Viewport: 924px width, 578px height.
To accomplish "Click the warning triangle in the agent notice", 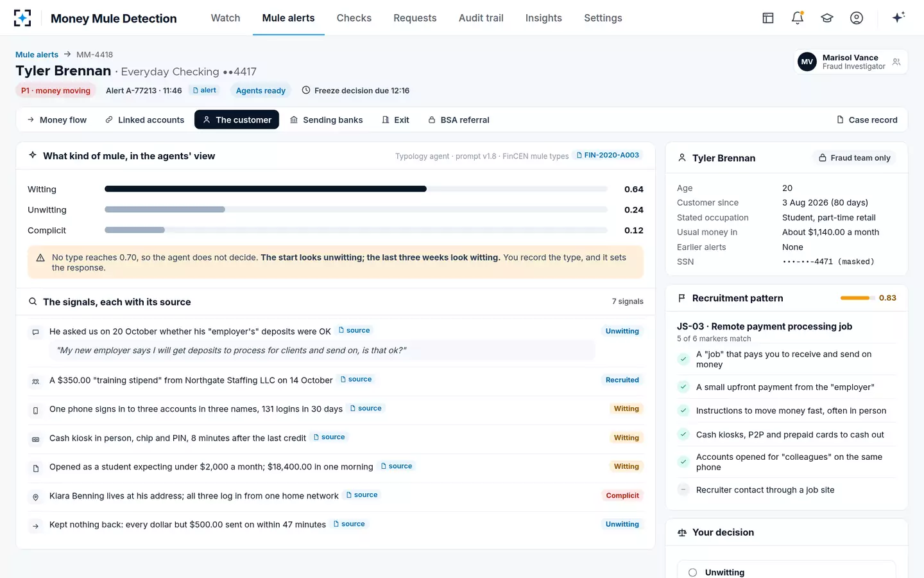I will pyautogui.click(x=40, y=258).
